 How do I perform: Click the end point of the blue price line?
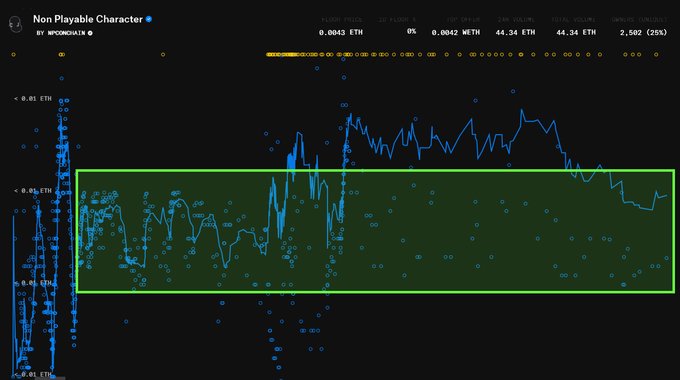tap(667, 196)
